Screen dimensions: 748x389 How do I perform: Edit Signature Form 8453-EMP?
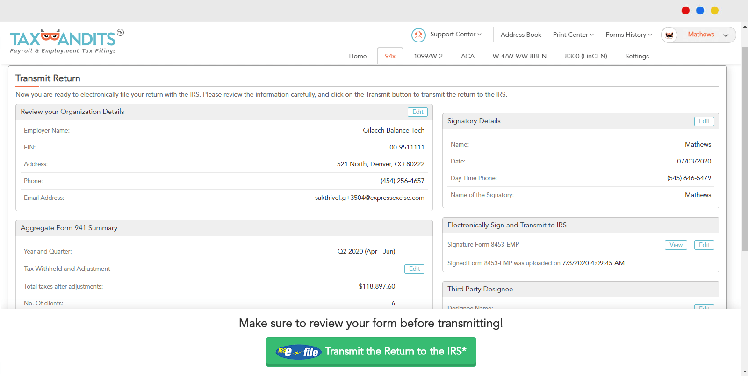(x=704, y=245)
